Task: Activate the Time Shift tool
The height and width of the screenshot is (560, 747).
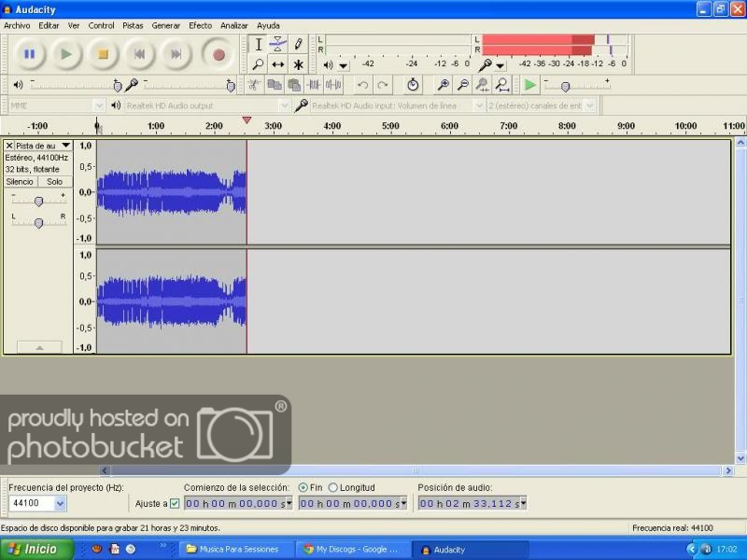Action: coord(278,64)
